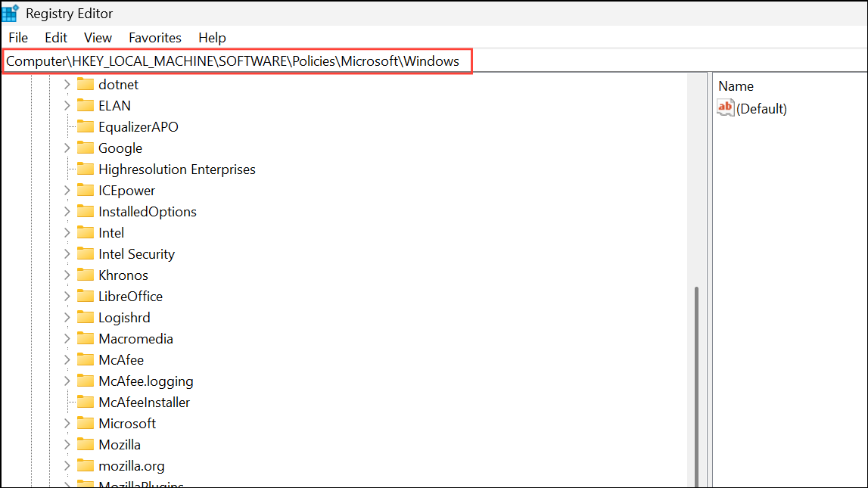Expand the dotnet key
The image size is (868, 488).
tap(67, 85)
